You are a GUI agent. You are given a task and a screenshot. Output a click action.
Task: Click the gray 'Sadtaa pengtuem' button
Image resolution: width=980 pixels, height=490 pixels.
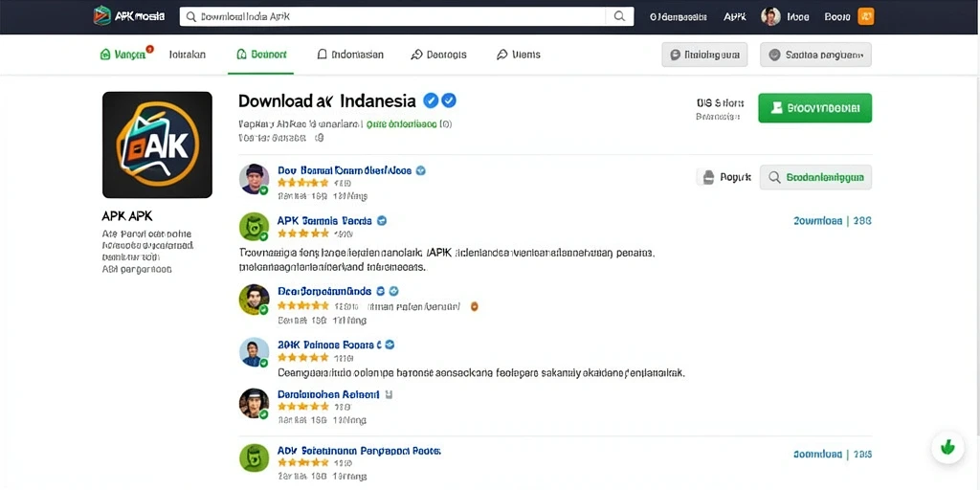815,55
